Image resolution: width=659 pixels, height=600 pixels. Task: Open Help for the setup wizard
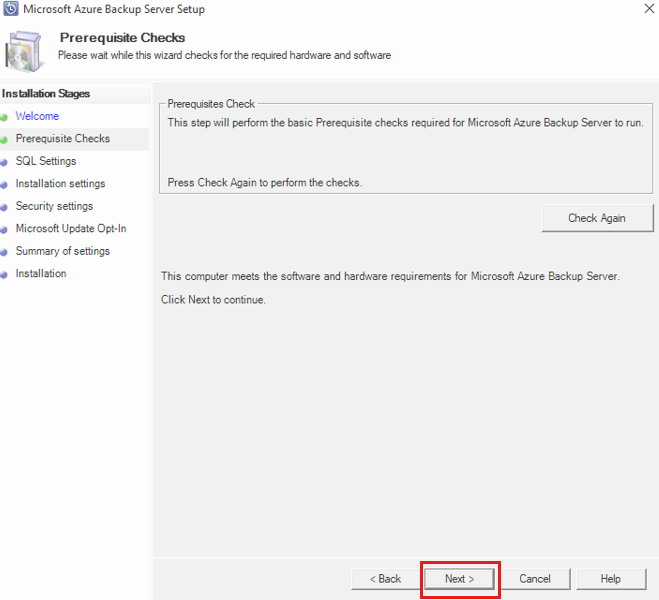[x=611, y=579]
